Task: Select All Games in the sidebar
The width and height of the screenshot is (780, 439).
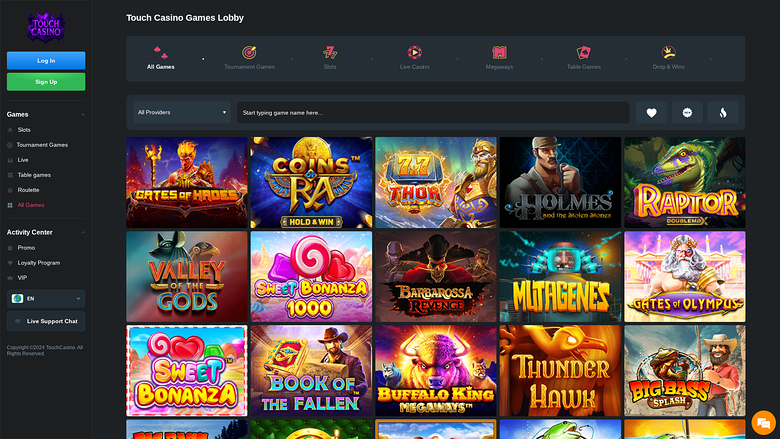Action: [x=31, y=205]
